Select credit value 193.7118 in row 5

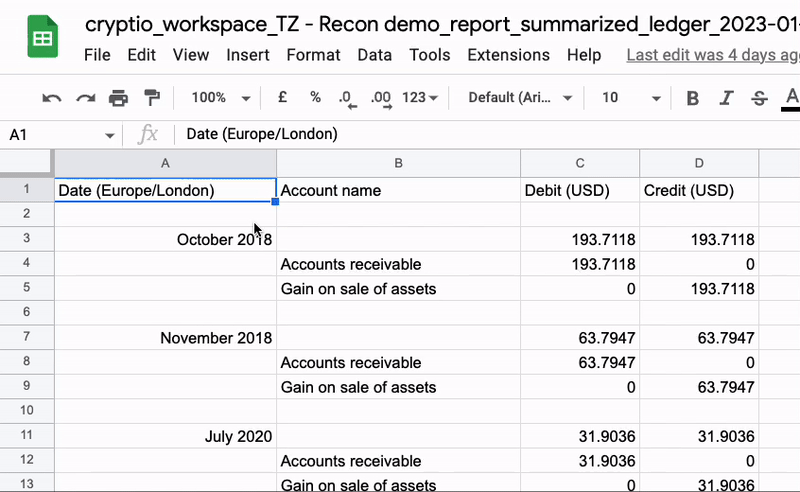699,288
